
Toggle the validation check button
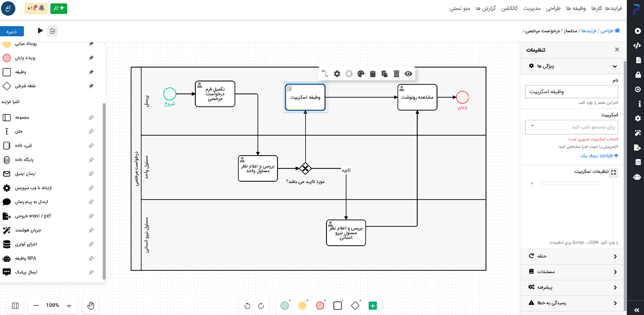tap(53, 31)
